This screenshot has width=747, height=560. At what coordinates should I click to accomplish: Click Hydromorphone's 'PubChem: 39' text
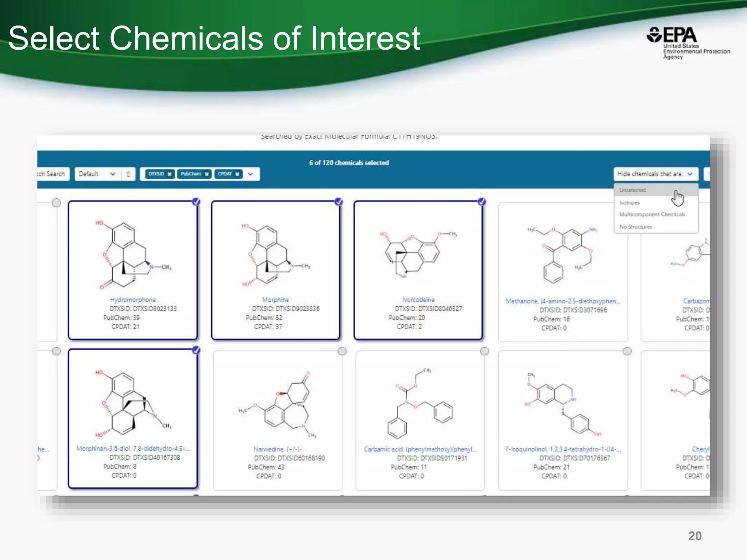pos(121,318)
